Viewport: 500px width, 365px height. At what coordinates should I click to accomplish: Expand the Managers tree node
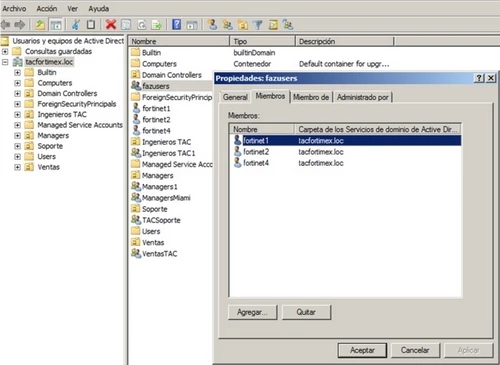click(17, 136)
